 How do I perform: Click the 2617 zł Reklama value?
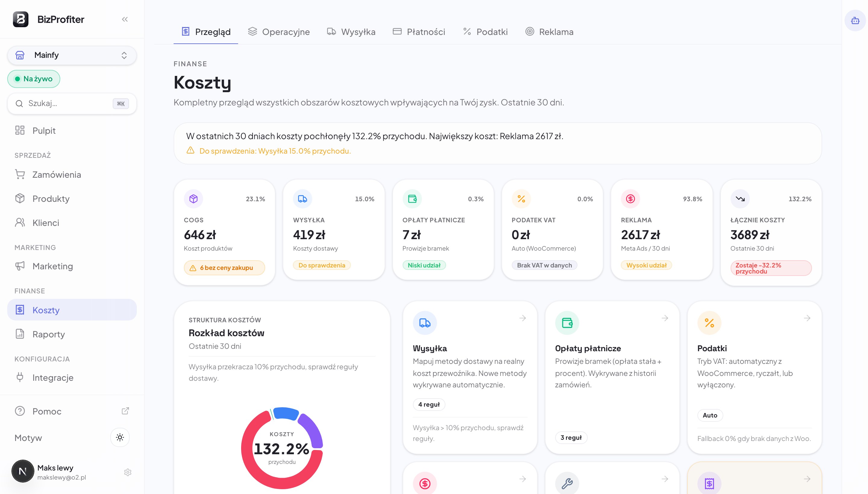point(640,235)
